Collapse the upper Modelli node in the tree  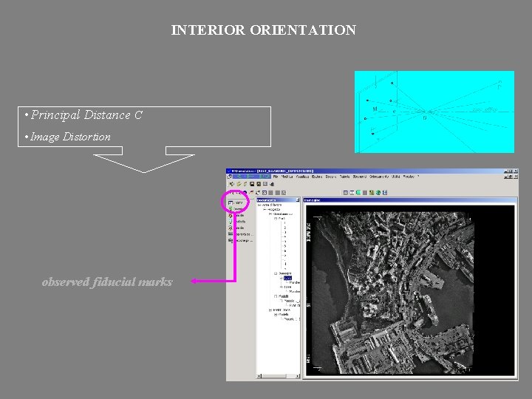(x=276, y=296)
